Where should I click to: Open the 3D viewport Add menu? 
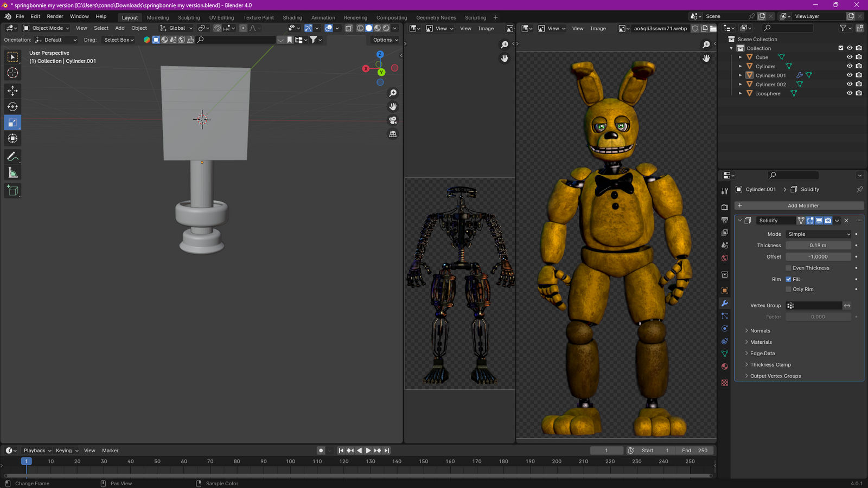(x=120, y=28)
